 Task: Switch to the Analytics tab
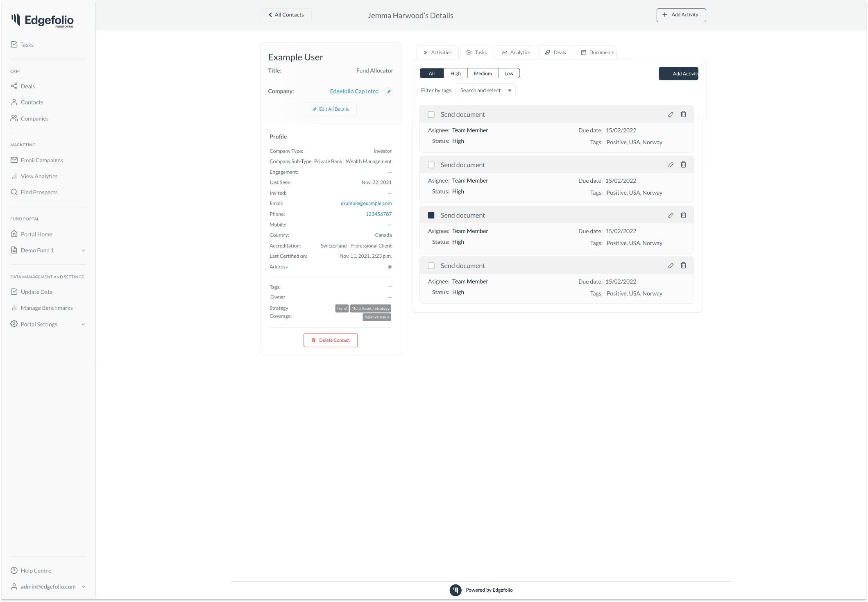click(516, 52)
